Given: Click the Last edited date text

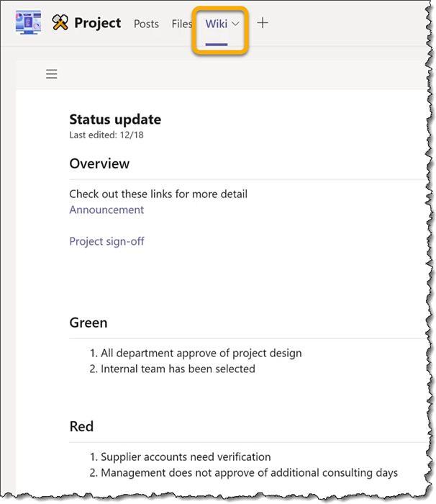Looking at the screenshot, I should [101, 135].
